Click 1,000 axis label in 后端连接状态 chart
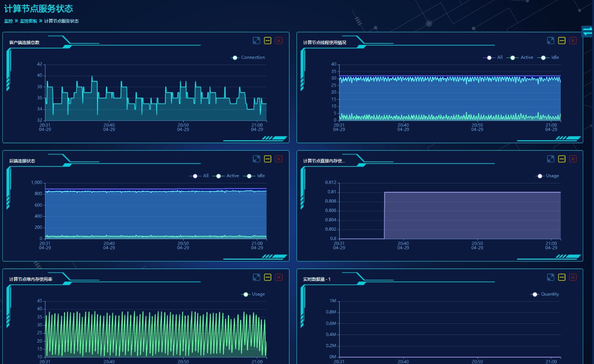This screenshot has width=594, height=364. (37, 182)
